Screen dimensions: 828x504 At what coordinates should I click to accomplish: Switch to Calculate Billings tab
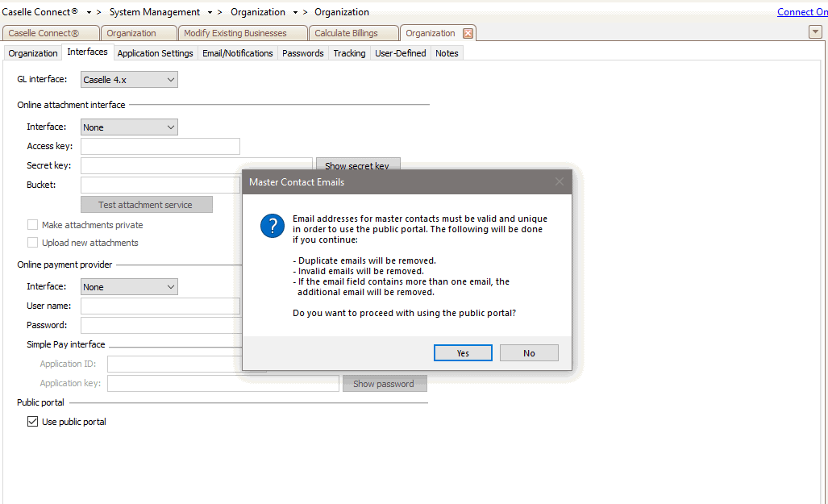point(355,33)
